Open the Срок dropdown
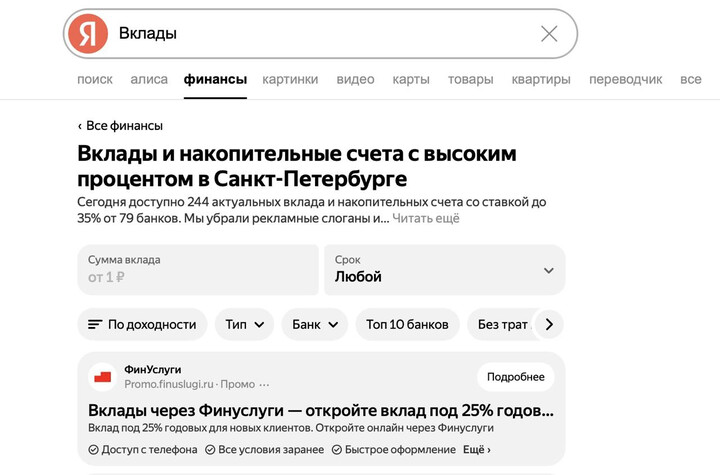720x475 pixels. 444,270
